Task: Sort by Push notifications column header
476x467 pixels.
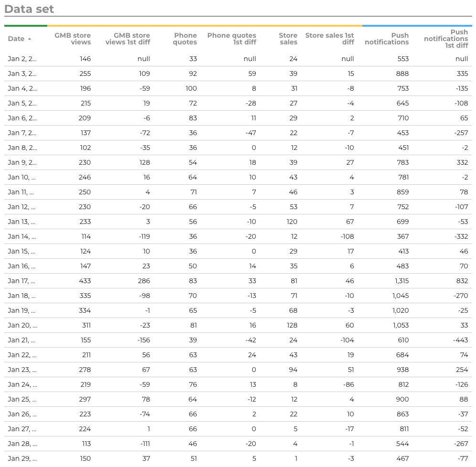Action: coord(387,39)
